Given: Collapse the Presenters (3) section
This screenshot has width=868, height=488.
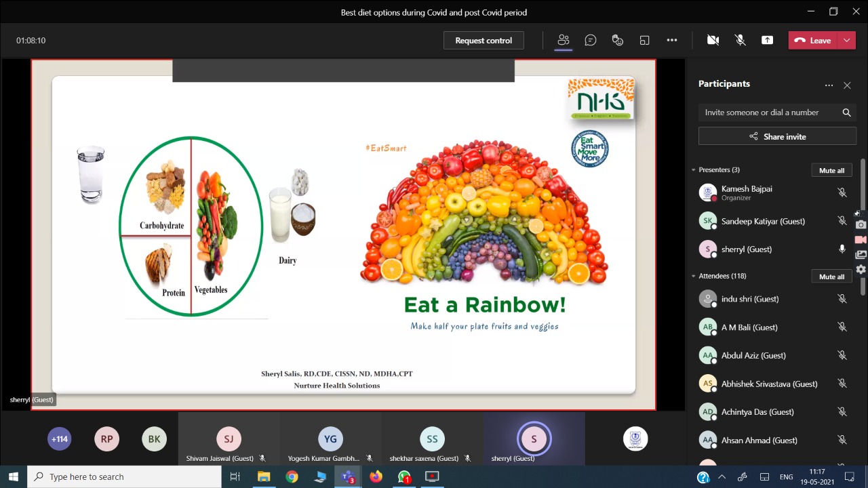Looking at the screenshot, I should (694, 169).
